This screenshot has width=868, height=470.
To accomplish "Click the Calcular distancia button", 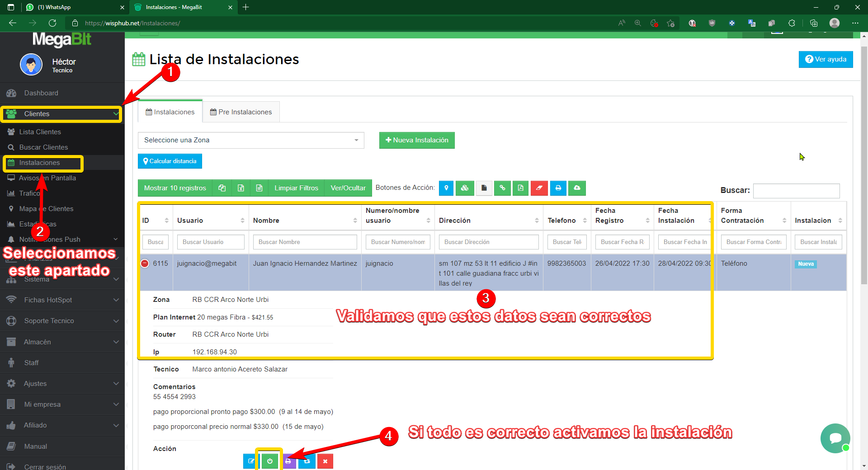I will point(170,161).
